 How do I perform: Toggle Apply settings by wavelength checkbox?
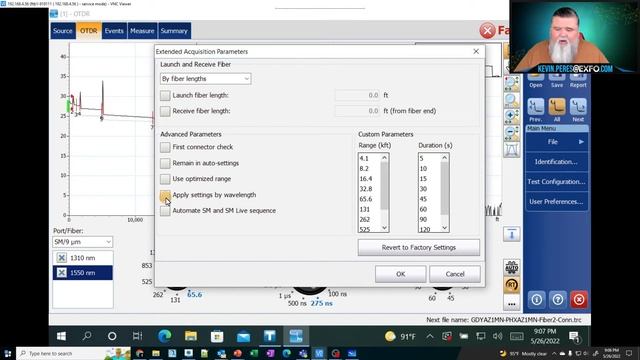pos(165,195)
